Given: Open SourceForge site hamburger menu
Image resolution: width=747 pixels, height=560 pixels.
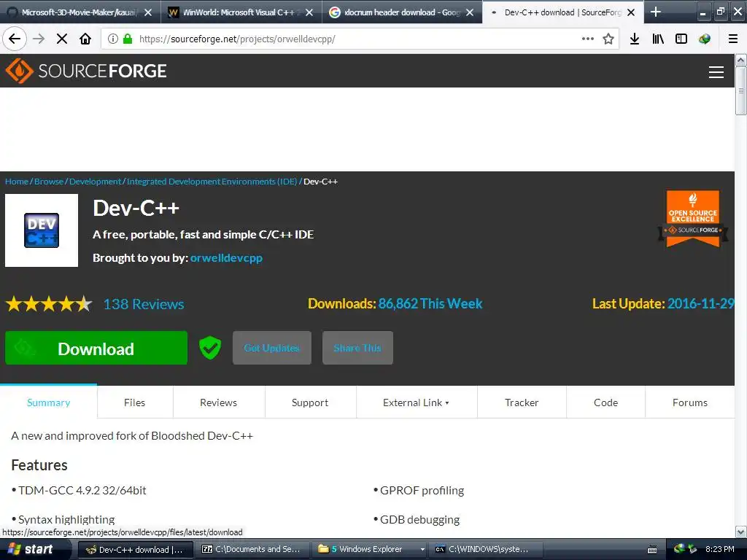Looking at the screenshot, I should pos(716,72).
